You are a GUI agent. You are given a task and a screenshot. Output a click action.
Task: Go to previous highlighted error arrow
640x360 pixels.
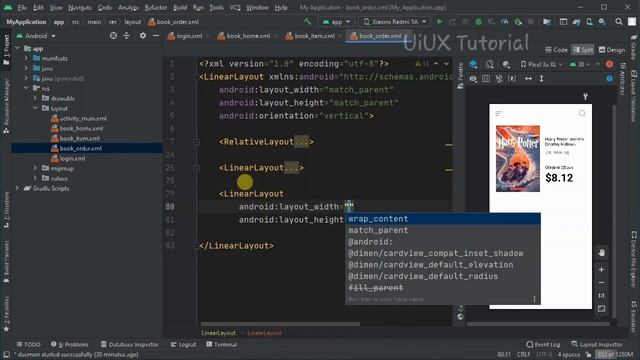coord(436,64)
